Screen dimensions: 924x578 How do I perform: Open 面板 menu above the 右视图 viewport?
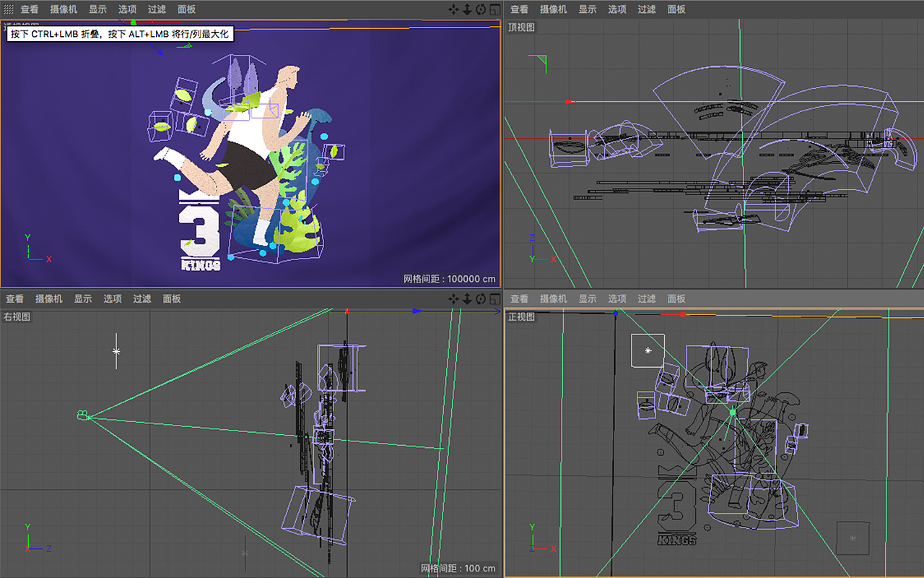pos(172,298)
